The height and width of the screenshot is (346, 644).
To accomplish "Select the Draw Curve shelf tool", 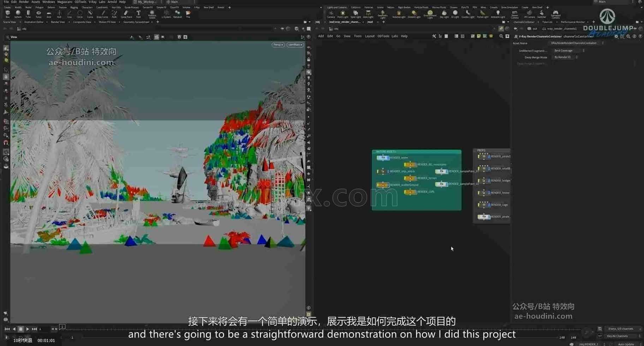I will tap(102, 14).
